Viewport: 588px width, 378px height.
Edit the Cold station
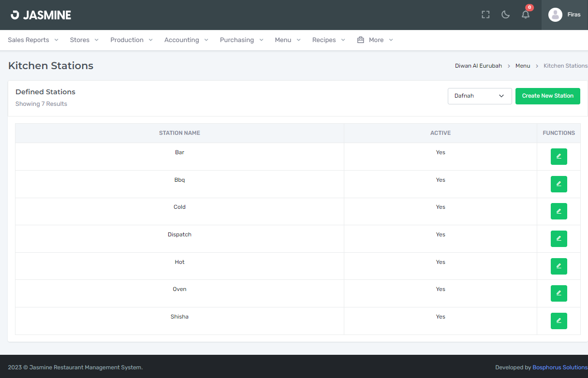559,211
